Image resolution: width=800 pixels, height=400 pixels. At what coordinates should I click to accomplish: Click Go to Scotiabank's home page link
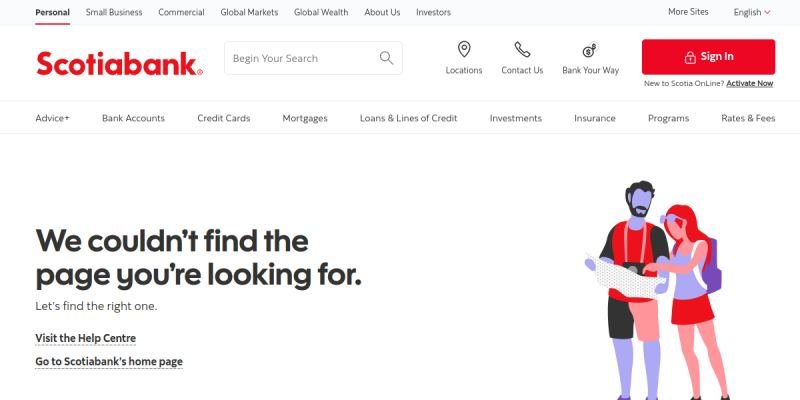[109, 362]
